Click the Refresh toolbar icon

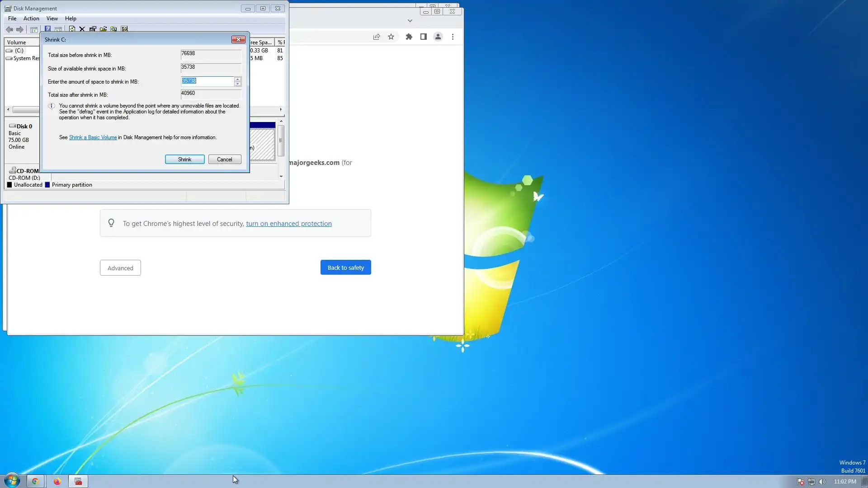click(x=72, y=29)
